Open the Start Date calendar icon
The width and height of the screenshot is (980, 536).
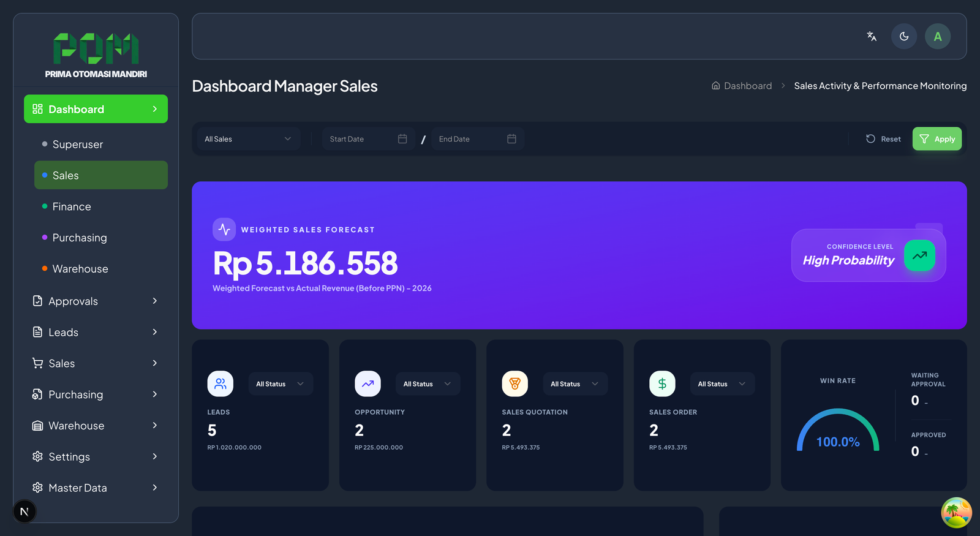coord(402,139)
